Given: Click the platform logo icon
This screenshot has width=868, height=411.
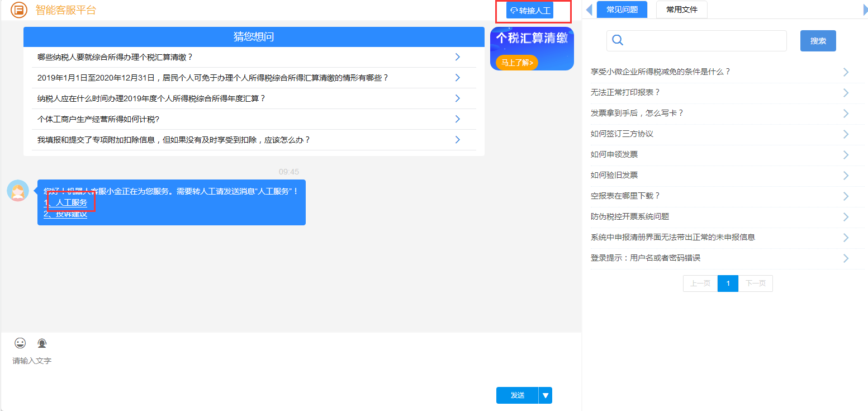Looking at the screenshot, I should (x=19, y=10).
